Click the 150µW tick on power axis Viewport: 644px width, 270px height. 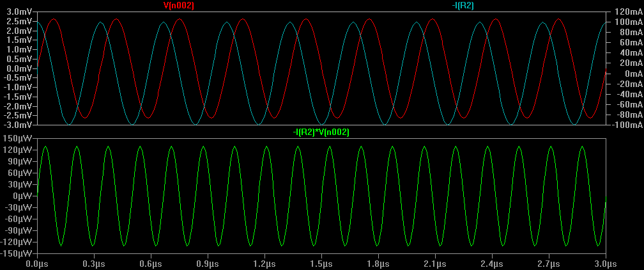click(x=18, y=138)
